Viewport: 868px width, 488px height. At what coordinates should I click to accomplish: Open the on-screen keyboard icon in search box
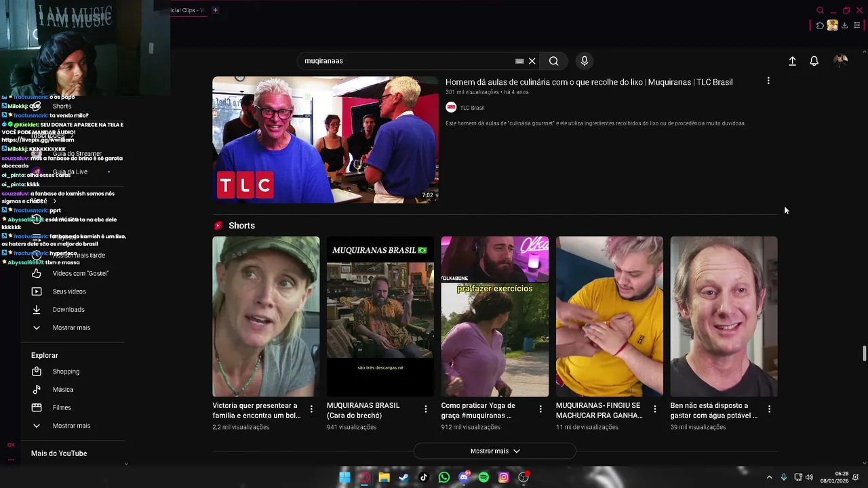(x=519, y=61)
